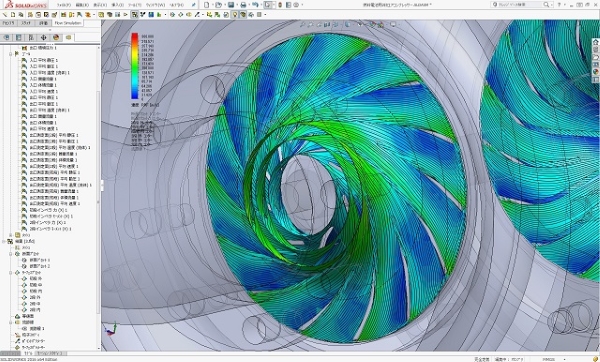Click the Help question mark button
600x362 pixels.
coord(559,5)
